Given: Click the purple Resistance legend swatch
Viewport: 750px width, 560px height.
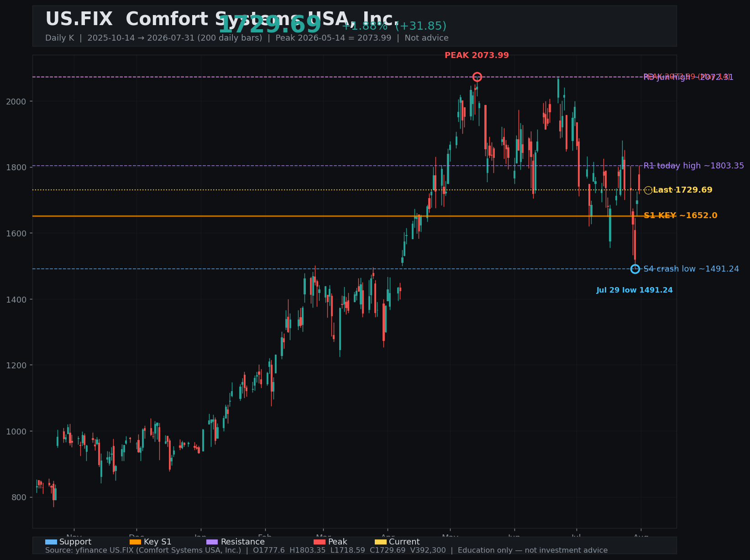Looking at the screenshot, I should pos(212,542).
